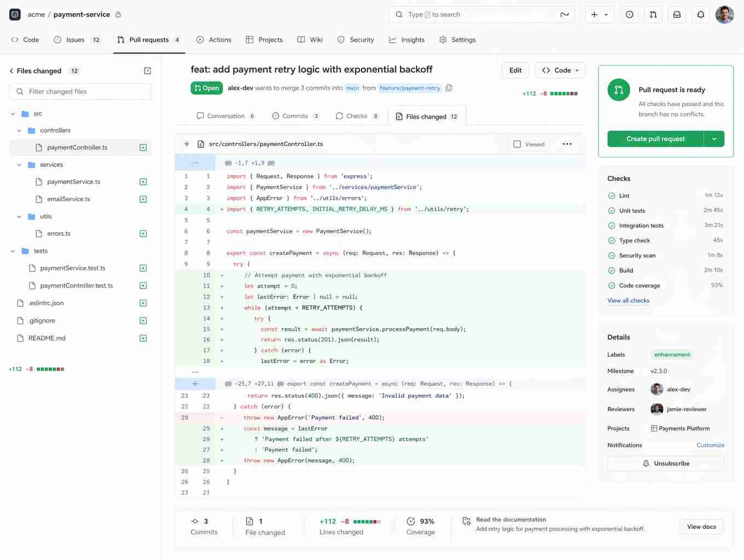Click the read documentation icon in footer
Image resolution: width=744 pixels, height=560 pixels.
point(466,522)
